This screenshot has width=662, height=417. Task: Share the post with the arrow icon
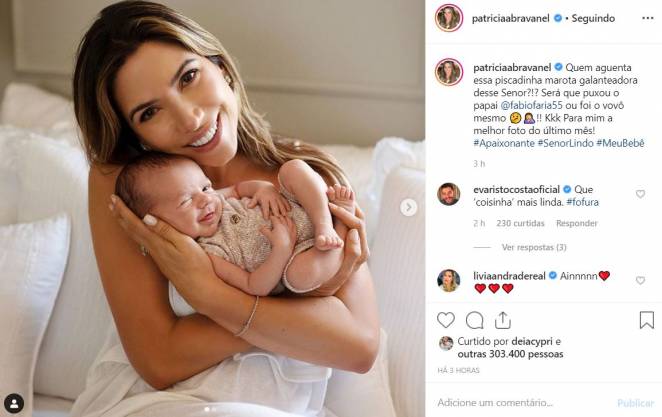click(x=503, y=320)
